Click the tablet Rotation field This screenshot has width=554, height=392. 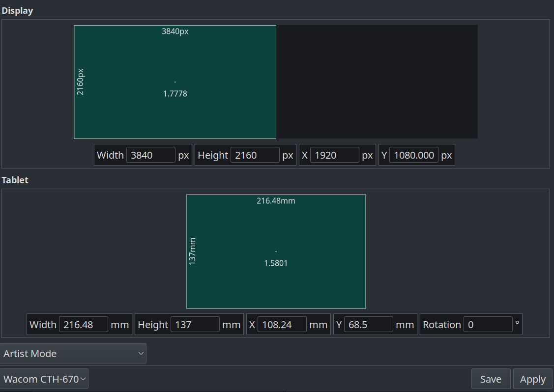pos(488,324)
